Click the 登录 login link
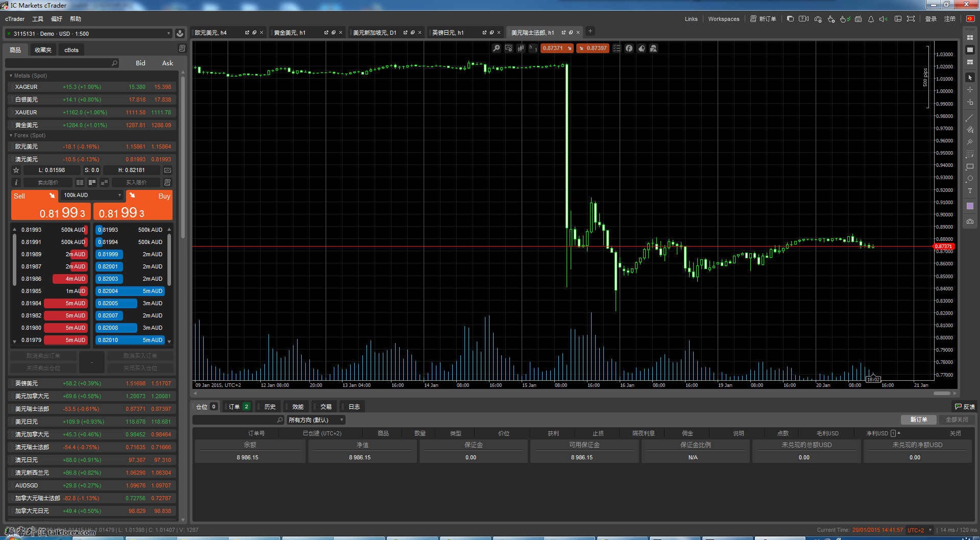The image size is (980, 540). [x=931, y=19]
